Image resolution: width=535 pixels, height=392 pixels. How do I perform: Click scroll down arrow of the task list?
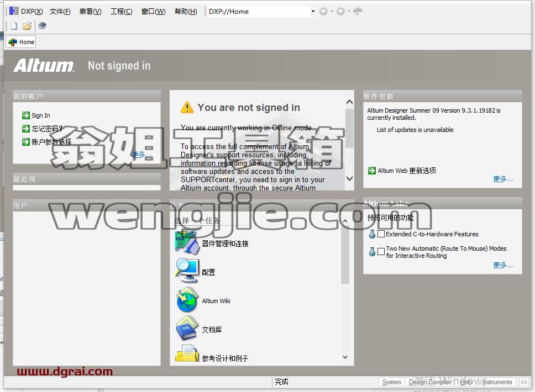[345, 357]
